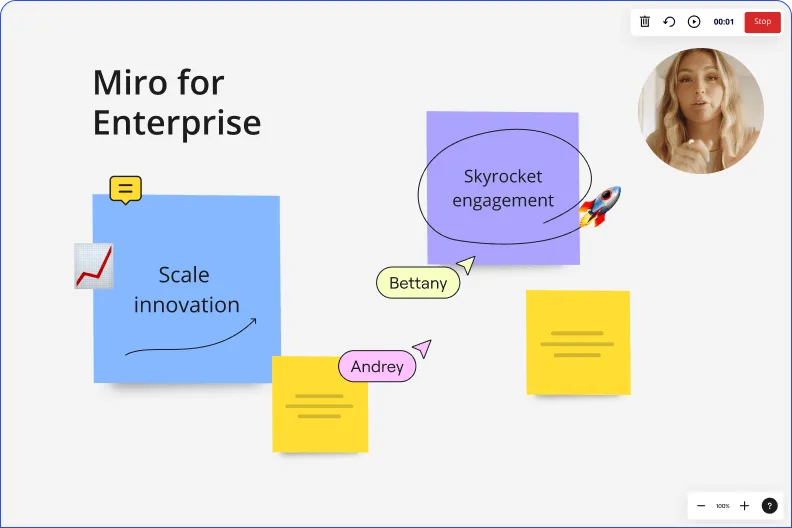This screenshot has height=528, width=792.
Task: Select the yellow sticky note below the purple note
Action: click(x=578, y=343)
